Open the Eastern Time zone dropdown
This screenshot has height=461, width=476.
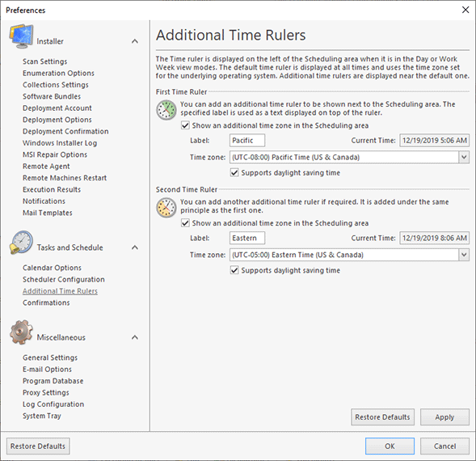pyautogui.click(x=464, y=255)
